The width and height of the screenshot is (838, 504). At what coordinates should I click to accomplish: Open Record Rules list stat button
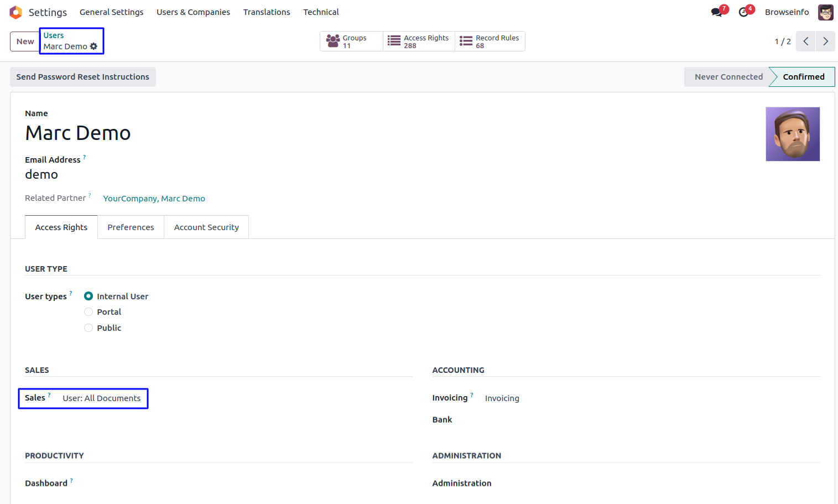[x=490, y=41]
